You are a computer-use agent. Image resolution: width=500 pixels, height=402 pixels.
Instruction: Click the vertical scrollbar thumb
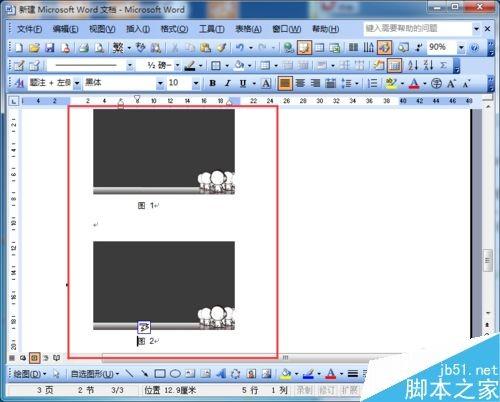[x=487, y=260]
